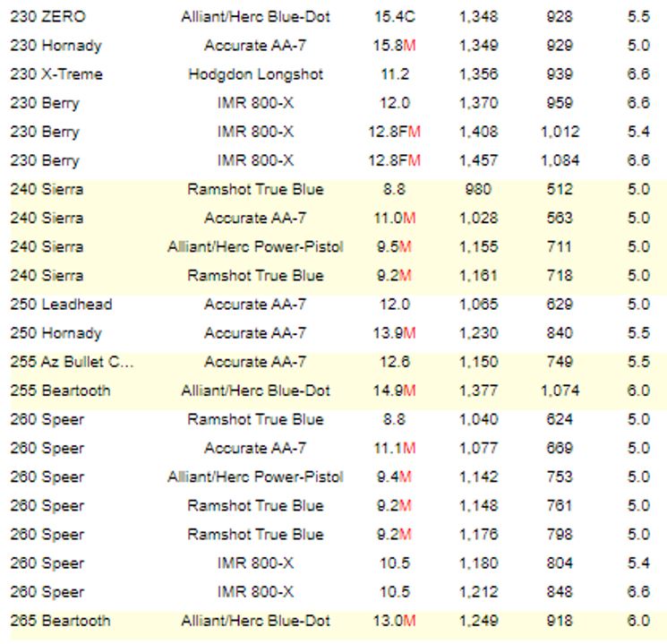Image resolution: width=667 pixels, height=644 pixels.
Task: Select the velocity value "1,180"
Action: pyautogui.click(x=478, y=563)
